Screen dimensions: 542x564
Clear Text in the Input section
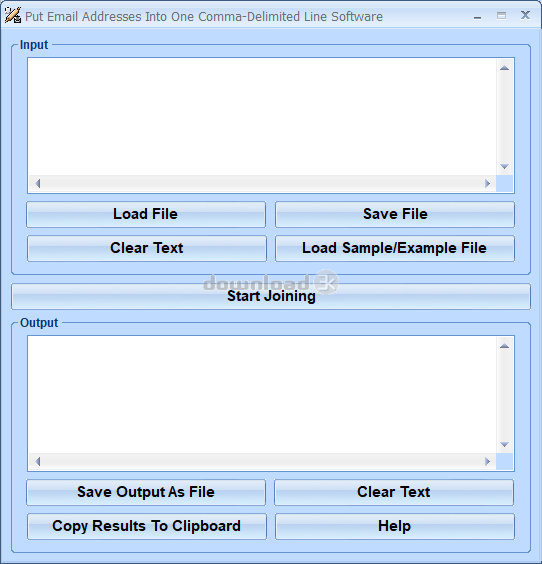146,248
